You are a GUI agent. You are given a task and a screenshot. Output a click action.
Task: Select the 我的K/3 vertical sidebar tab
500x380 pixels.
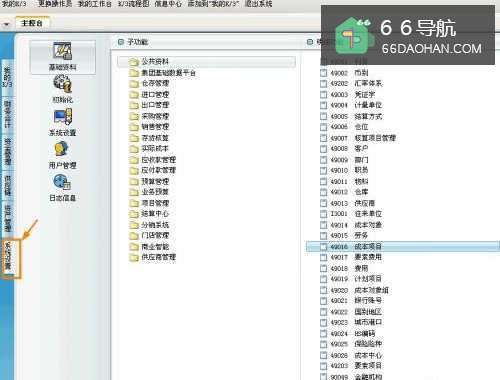coord(7,77)
